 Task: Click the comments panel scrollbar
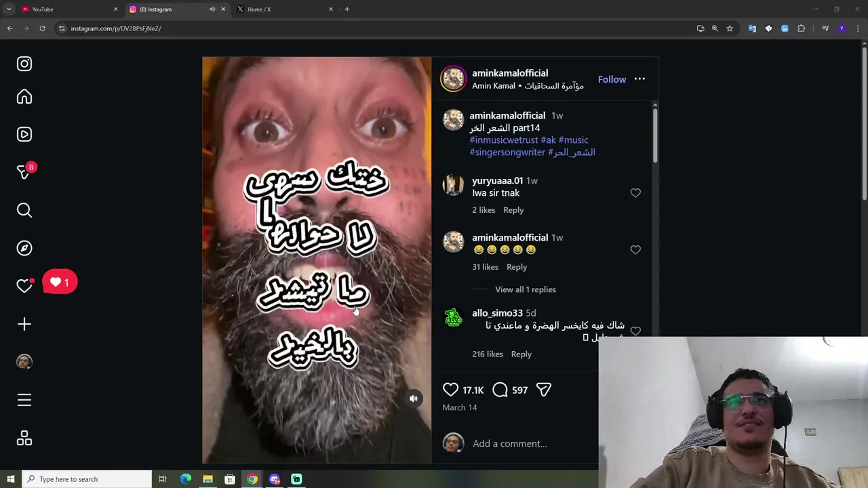[654, 136]
